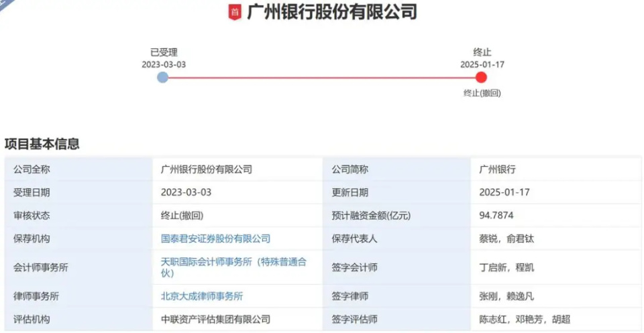Select the 广州银行 short name value

coord(497,169)
